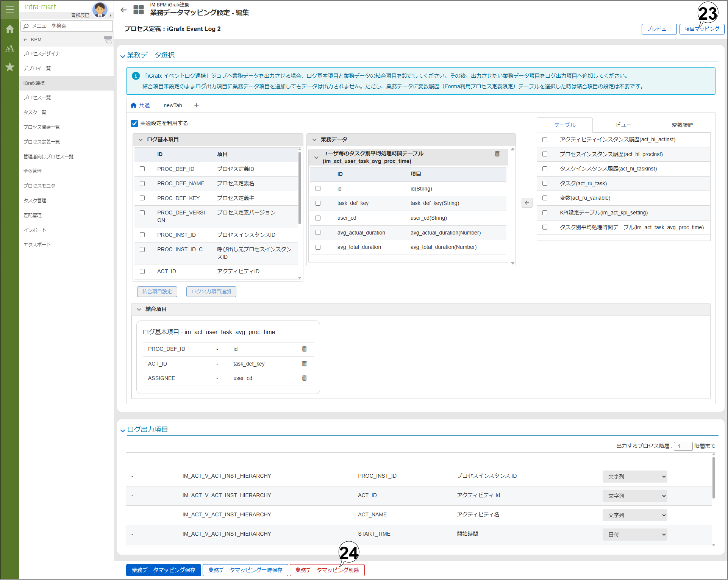Click the 業務データマッピング保存 button
728x580 pixels.
pyautogui.click(x=163, y=570)
